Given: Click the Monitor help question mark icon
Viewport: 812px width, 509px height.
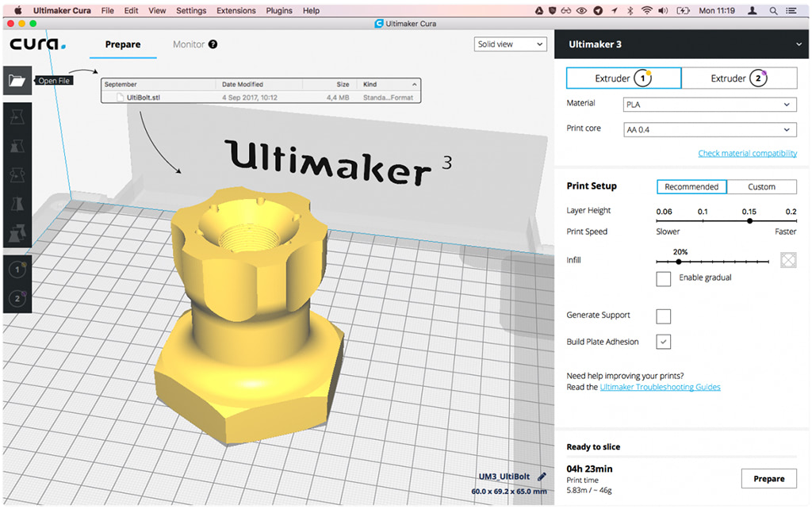Looking at the screenshot, I should 213,44.
